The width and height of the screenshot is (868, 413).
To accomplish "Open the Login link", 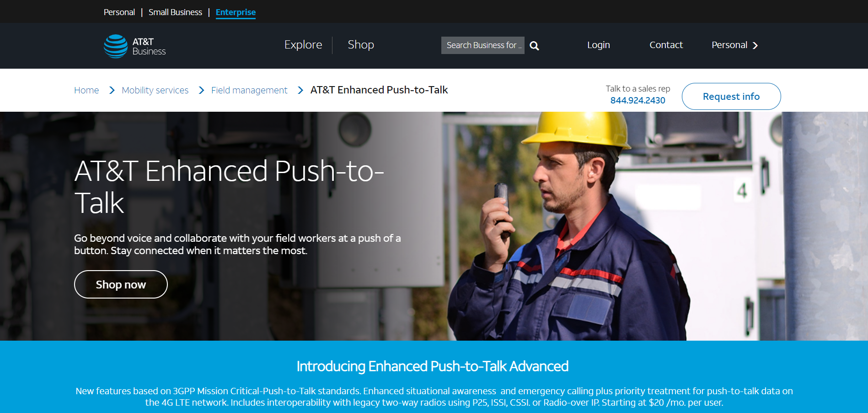I will (x=599, y=45).
